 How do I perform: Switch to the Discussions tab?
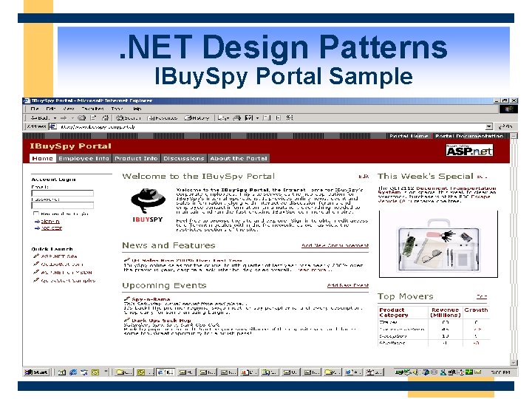pos(183,158)
